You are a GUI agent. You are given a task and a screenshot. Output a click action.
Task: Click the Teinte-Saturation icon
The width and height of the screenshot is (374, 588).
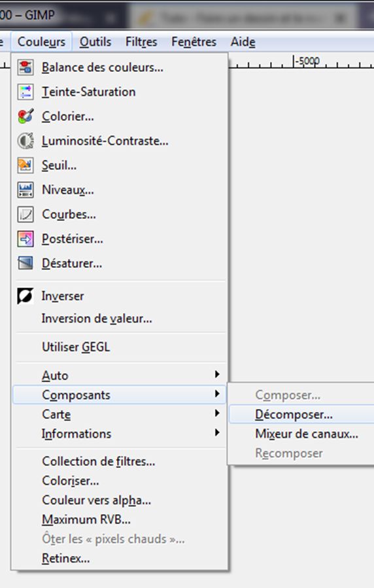click(25, 92)
